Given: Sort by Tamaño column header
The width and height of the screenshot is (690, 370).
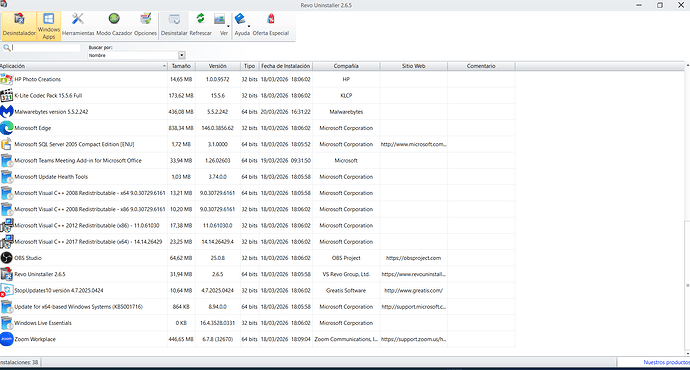Looking at the screenshot, I should tap(181, 66).
